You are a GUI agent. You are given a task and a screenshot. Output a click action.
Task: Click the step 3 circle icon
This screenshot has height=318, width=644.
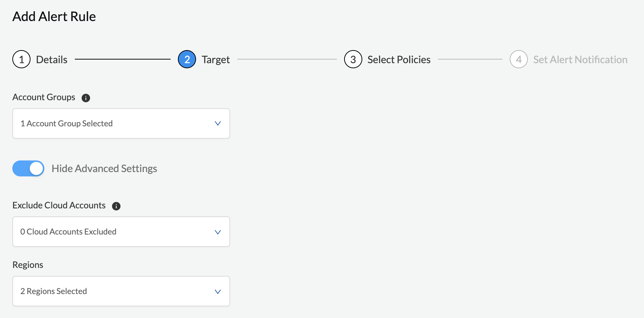pos(353,60)
